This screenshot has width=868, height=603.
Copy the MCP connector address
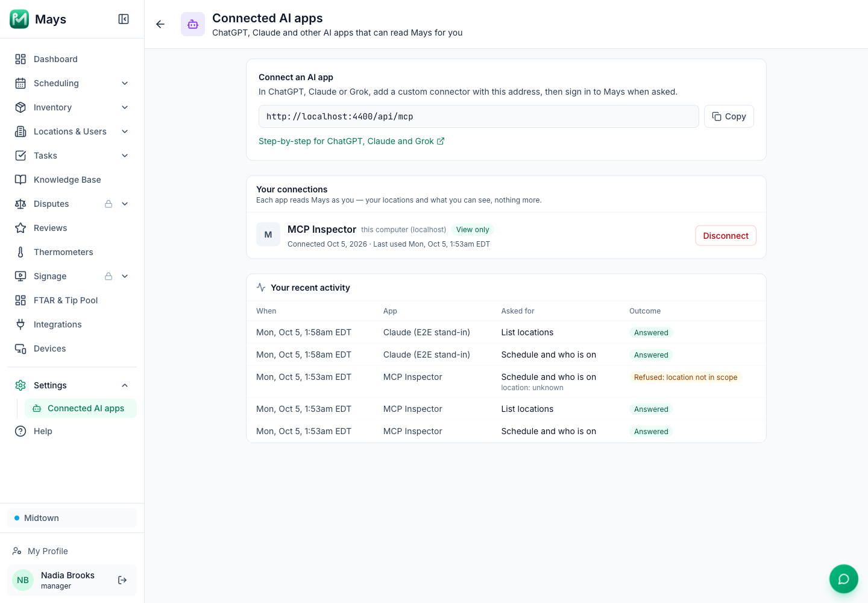pos(729,116)
